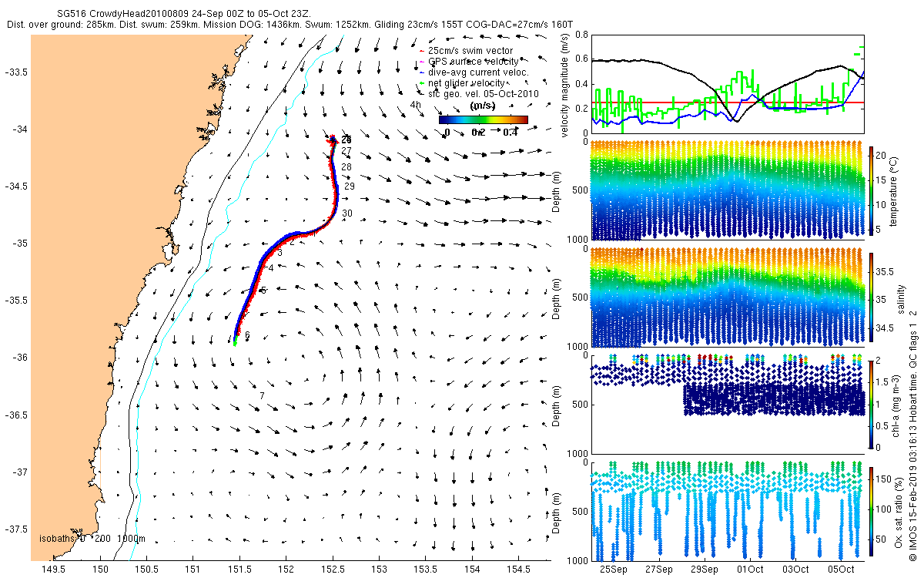The height and width of the screenshot is (578, 924).
Task: Click the '27Sep' date tick
Action: click(x=659, y=569)
